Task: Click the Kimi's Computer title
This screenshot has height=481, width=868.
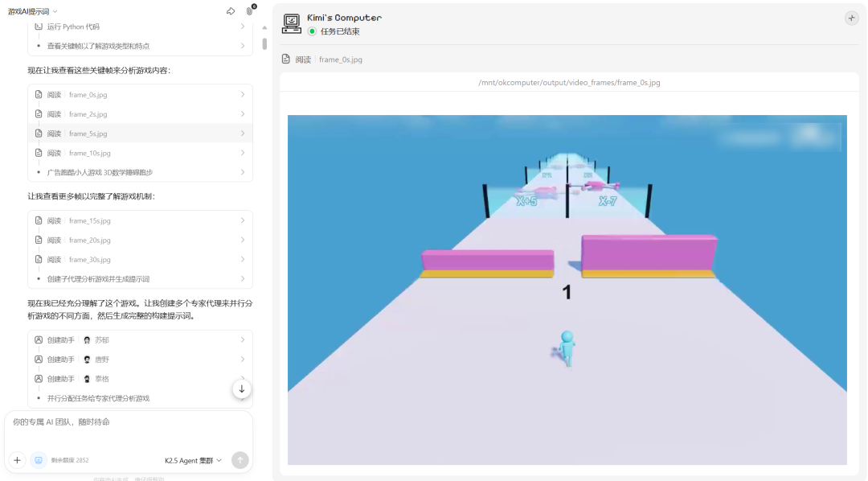Action: pos(344,18)
